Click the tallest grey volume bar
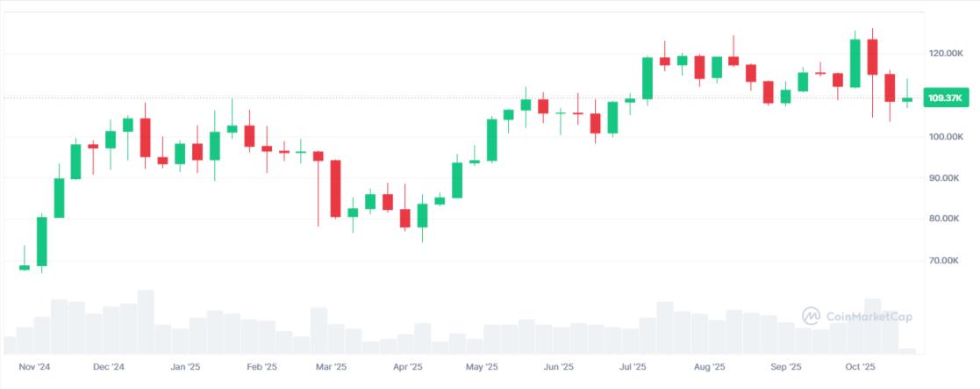Viewport: 980px width, 389px height. (x=146, y=321)
